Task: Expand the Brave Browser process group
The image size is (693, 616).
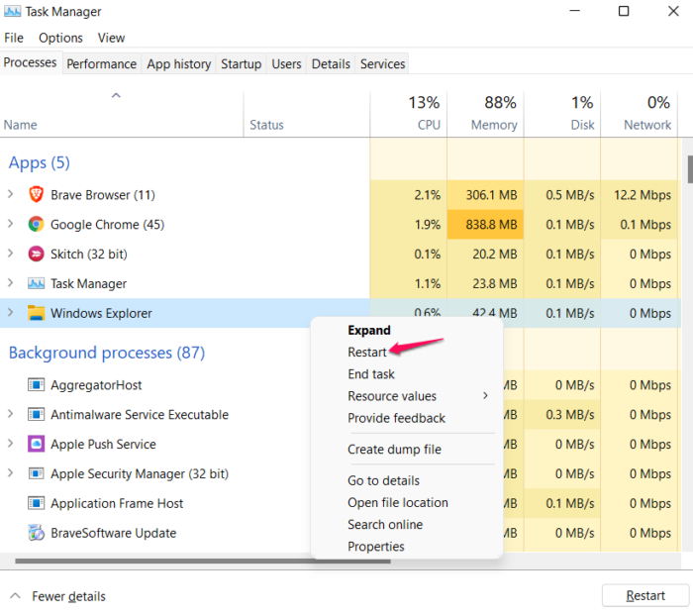Action: pos(10,195)
